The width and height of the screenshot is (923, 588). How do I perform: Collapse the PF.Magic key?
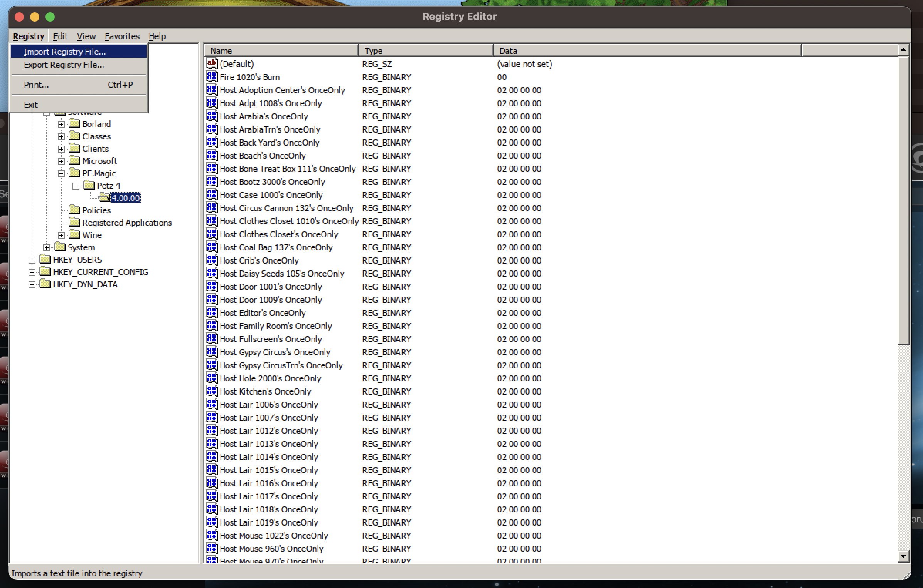coord(61,173)
